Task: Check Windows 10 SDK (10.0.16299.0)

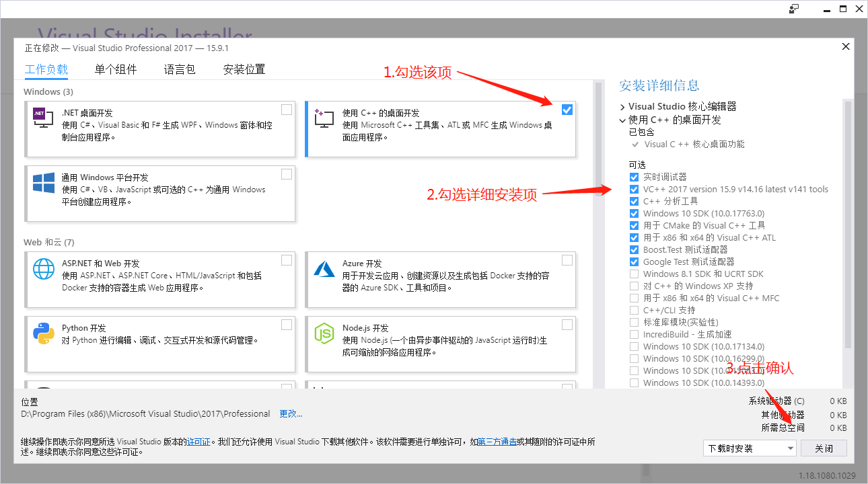Action: click(634, 359)
